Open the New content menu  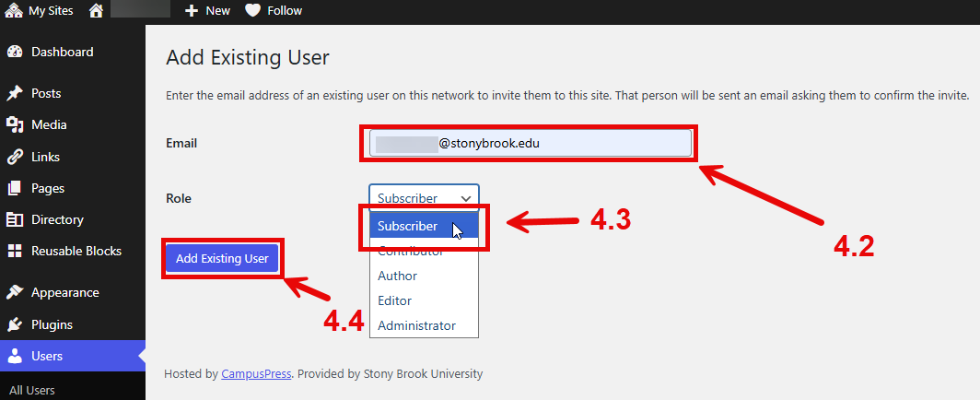click(207, 11)
